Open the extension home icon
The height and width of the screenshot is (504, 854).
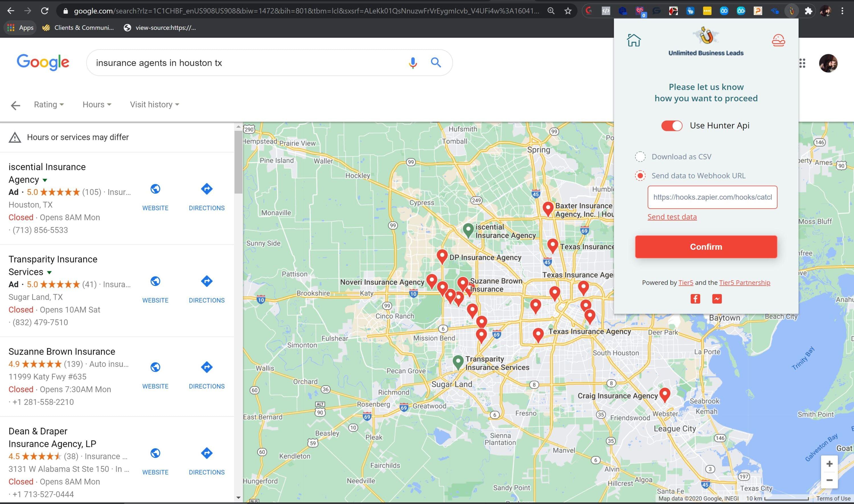coord(634,40)
